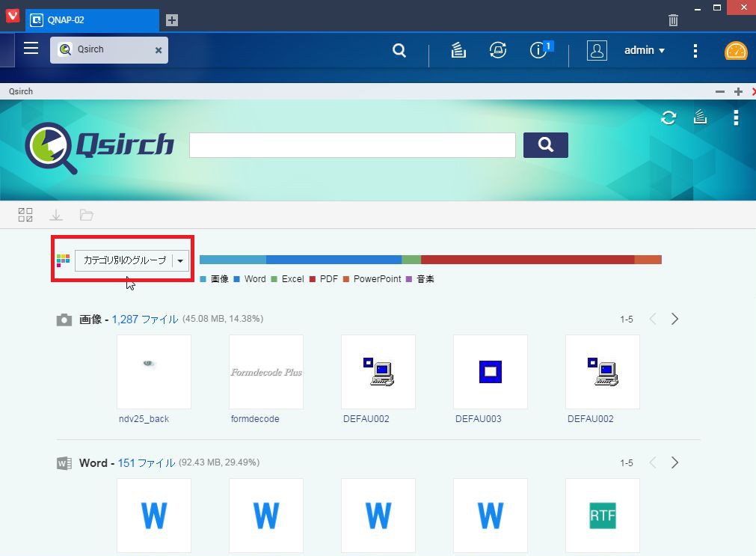
Task: Click the green Excel bar segment
Action: (411, 260)
